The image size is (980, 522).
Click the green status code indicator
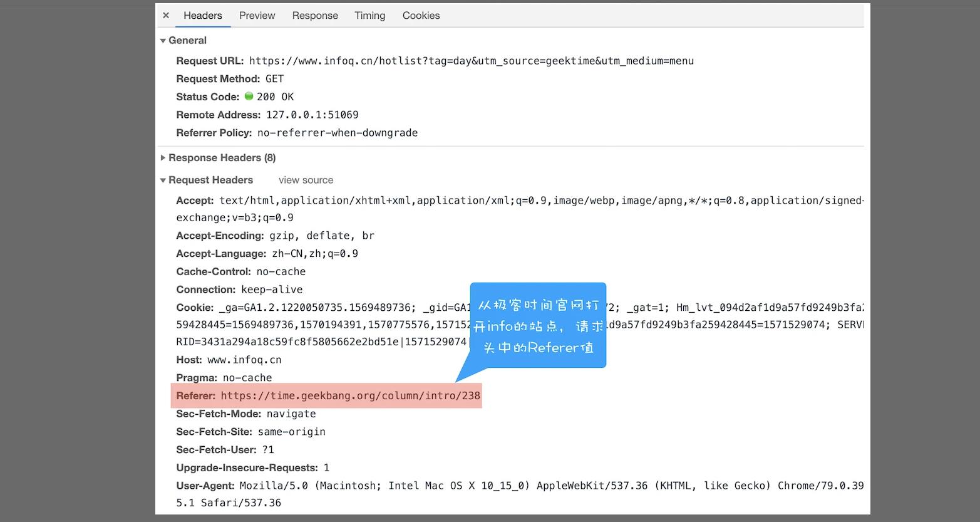click(x=249, y=97)
